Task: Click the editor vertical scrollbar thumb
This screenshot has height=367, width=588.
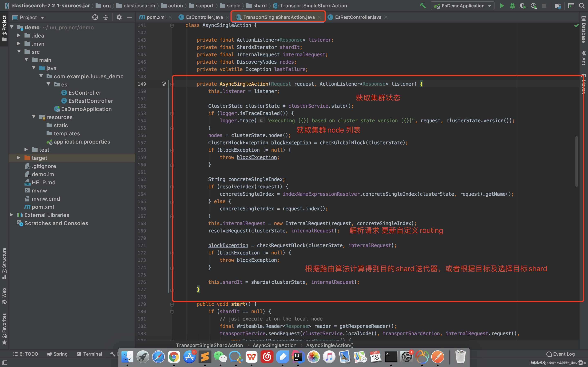Action: point(576,161)
